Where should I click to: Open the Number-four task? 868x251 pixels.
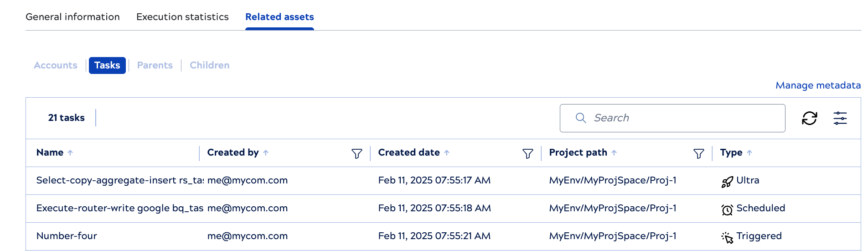[x=67, y=236]
